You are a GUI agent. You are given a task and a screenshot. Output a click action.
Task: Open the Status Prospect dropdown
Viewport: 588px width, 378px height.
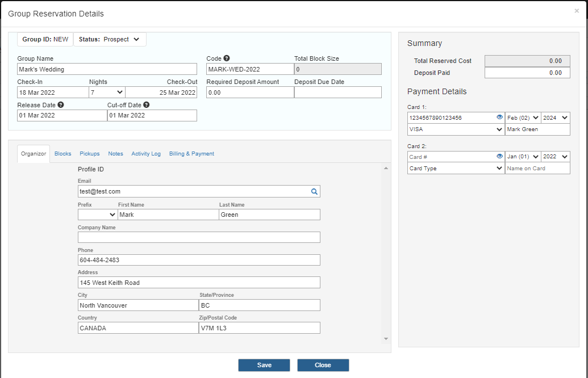(x=110, y=39)
